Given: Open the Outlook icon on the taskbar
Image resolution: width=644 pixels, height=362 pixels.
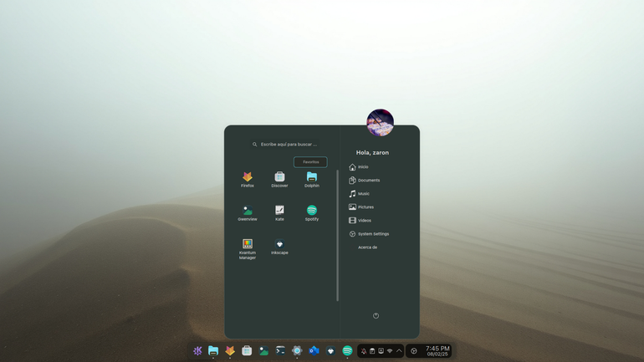Looking at the screenshot, I should pyautogui.click(x=314, y=350).
